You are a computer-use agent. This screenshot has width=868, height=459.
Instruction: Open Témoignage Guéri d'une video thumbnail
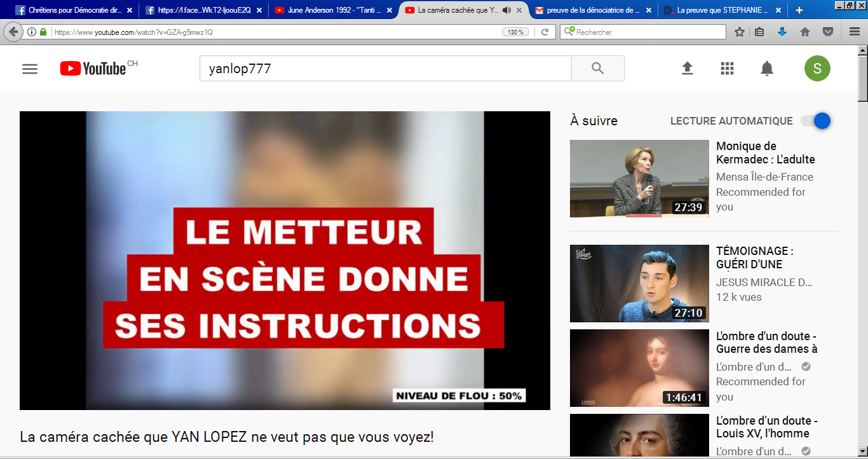(639, 284)
